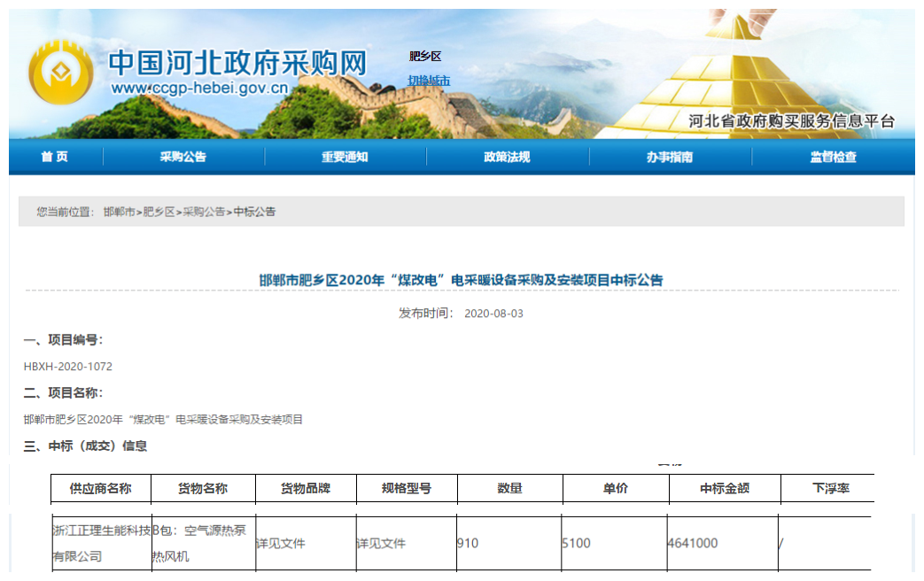This screenshot has width=924, height=581.
Task: Click the www.ccgp-hebei.gov.cn address text
Action: tap(199, 89)
